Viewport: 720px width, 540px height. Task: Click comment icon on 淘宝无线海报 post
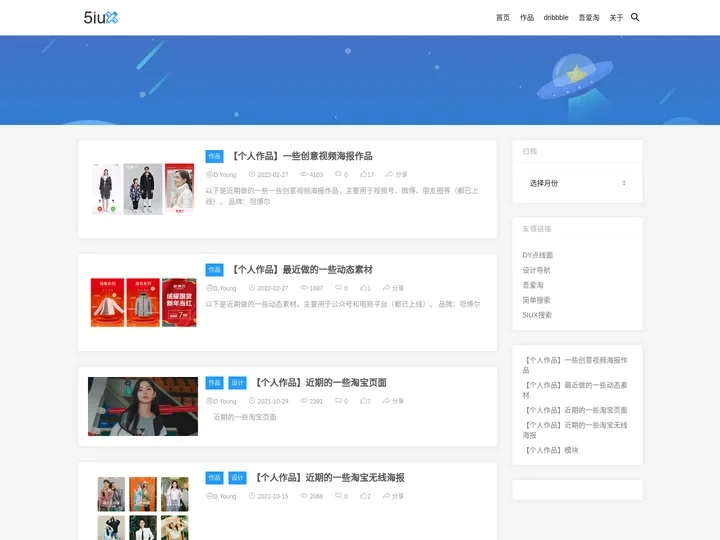[x=338, y=495]
